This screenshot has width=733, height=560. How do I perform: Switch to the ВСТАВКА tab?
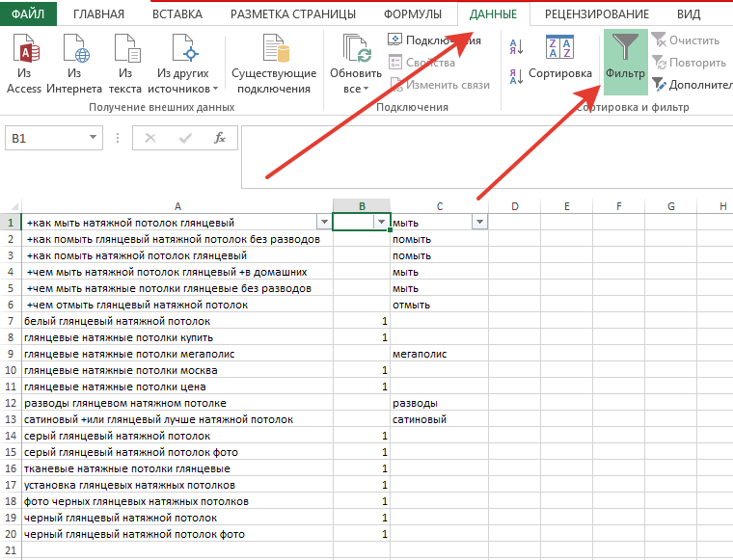coord(177,14)
